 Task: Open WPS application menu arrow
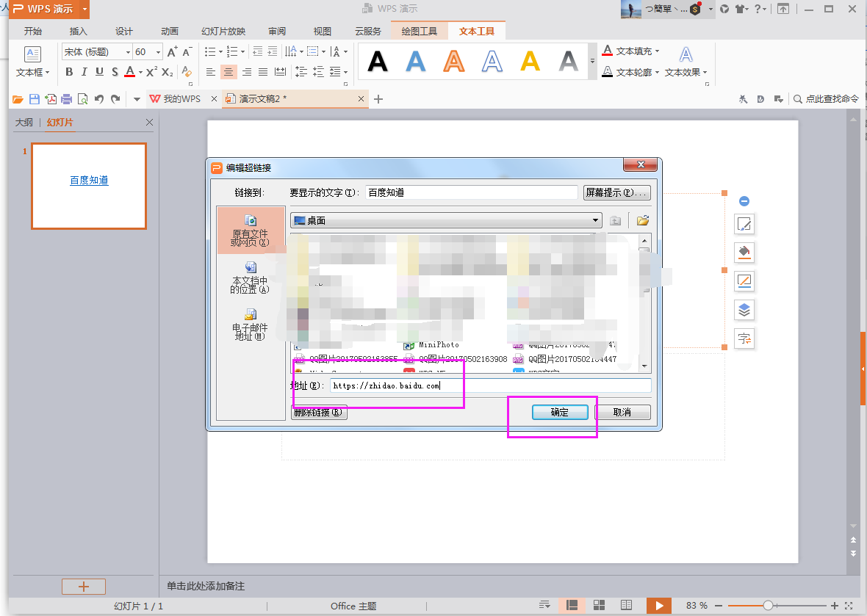84,9
